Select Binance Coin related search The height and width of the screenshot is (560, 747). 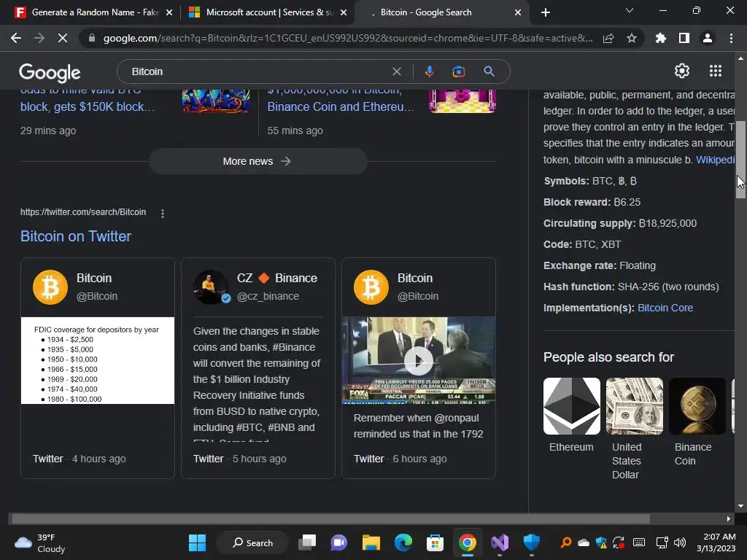click(x=697, y=422)
